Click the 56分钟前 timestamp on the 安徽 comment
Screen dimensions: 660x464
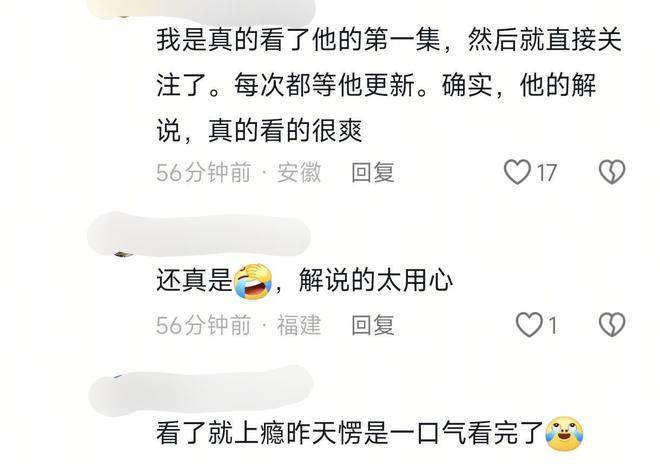[x=203, y=173]
